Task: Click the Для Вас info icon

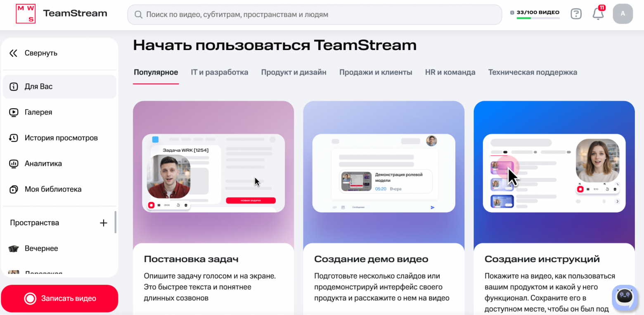Action: pyautogui.click(x=14, y=87)
